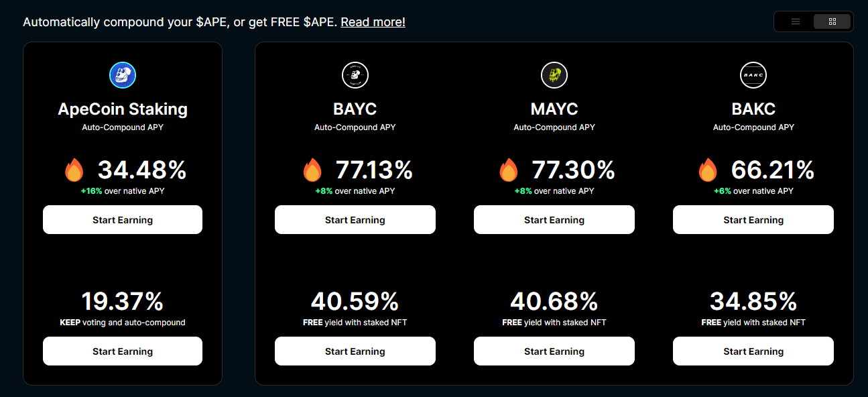Click the ApeCoin Staking circular logo icon
This screenshot has width=868, height=397.
[122, 75]
